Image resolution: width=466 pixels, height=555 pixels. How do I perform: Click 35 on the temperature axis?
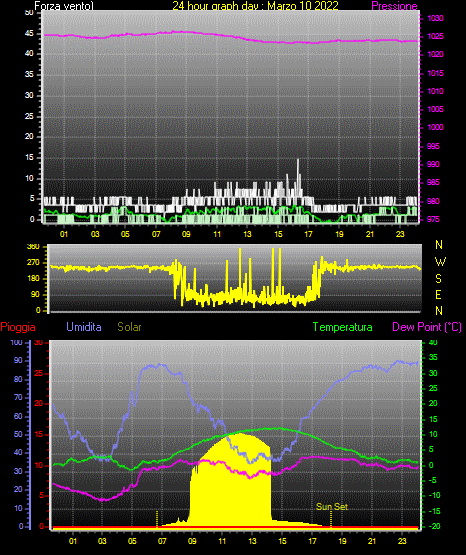pos(433,357)
